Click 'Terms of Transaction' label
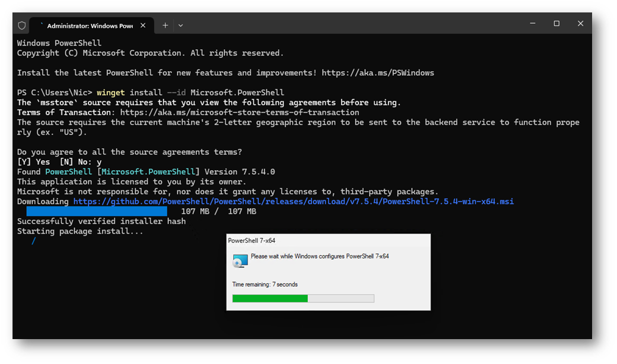The height and width of the screenshot is (364, 617). (x=63, y=113)
